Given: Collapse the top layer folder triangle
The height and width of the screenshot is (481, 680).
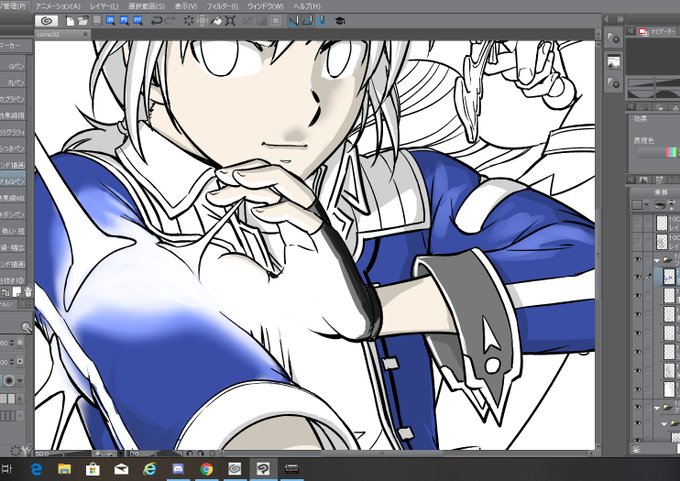Looking at the screenshot, I should (657, 260).
